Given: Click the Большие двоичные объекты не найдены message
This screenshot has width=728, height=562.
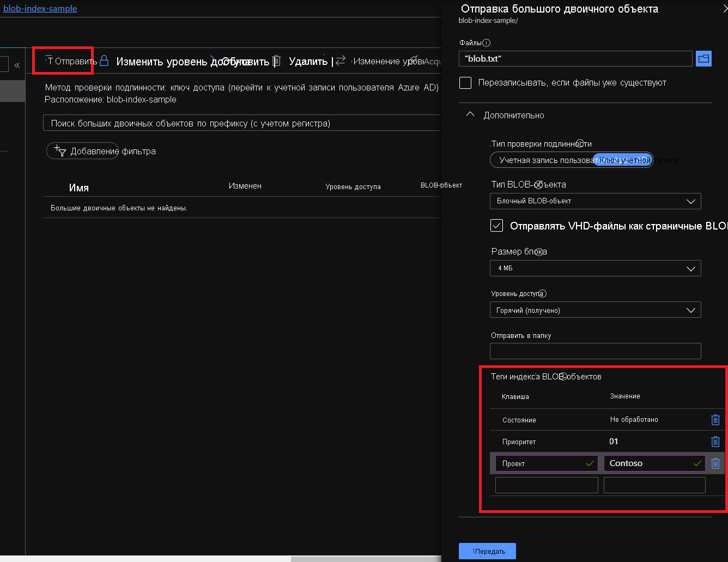Looking at the screenshot, I should click(119, 208).
